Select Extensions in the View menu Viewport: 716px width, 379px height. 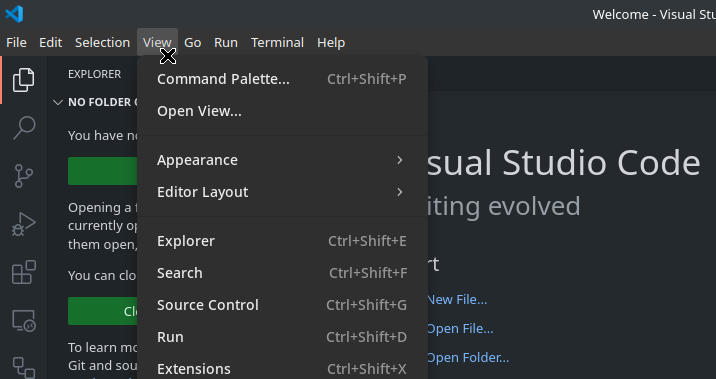tap(282, 368)
